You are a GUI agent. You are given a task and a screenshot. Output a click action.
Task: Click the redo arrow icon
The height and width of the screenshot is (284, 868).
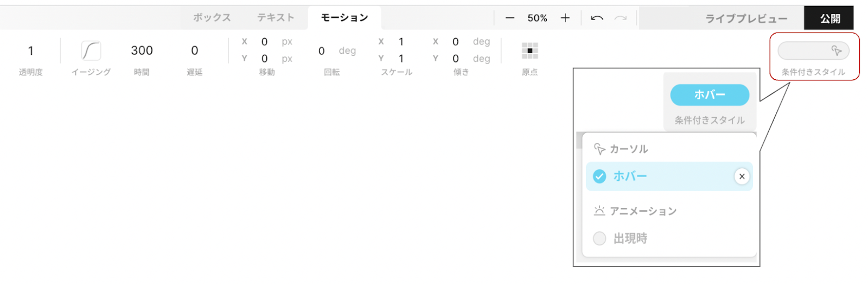621,18
